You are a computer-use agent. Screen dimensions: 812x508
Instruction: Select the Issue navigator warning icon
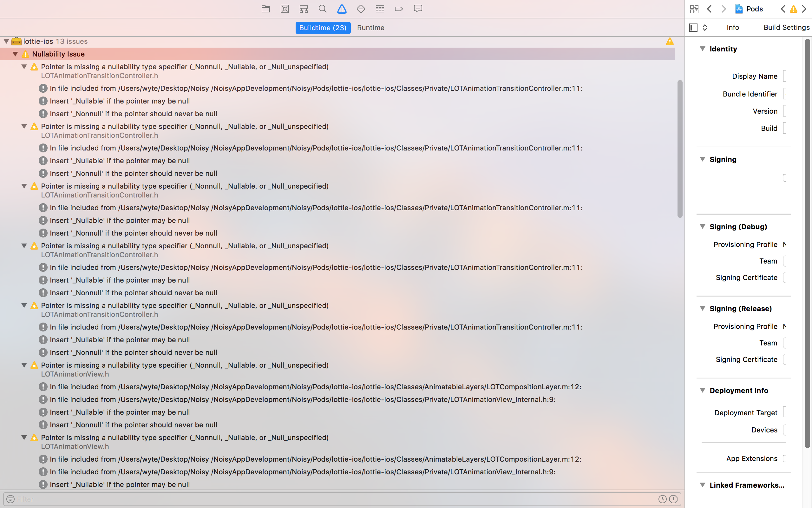pyautogui.click(x=342, y=9)
